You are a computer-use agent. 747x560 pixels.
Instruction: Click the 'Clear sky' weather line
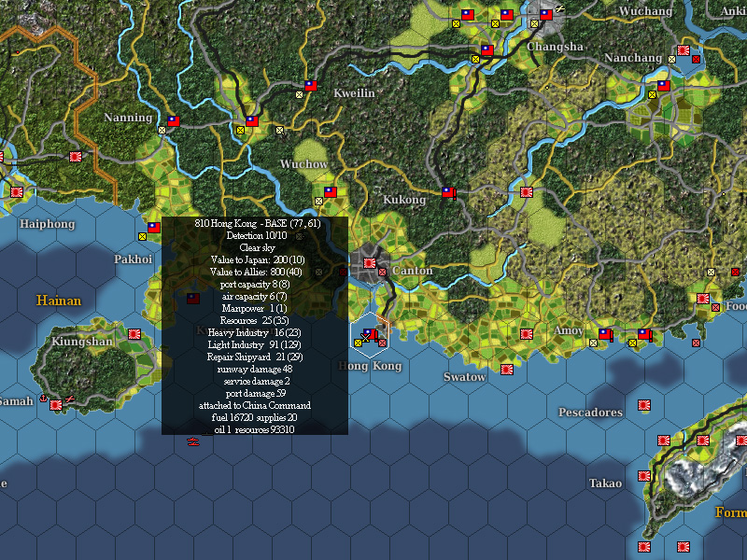(257, 247)
